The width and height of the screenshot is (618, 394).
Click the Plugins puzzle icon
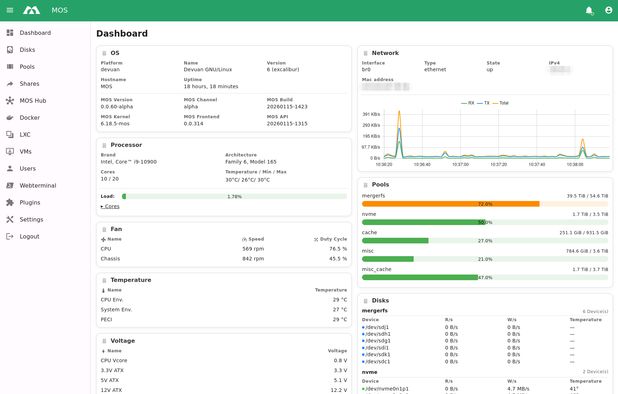click(10, 202)
